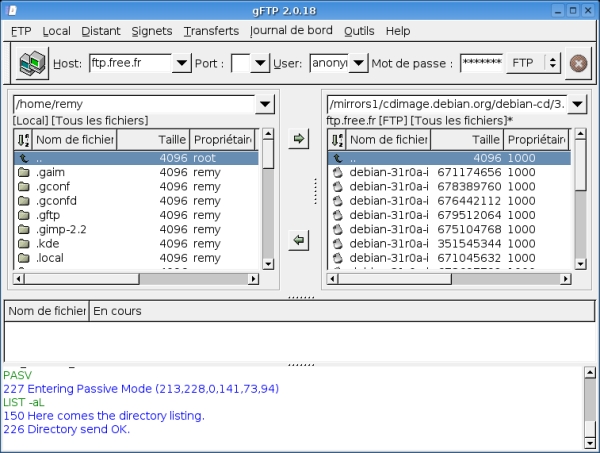Open the User dropdown arrow
Viewport: 600px width, 453px height.
point(358,63)
